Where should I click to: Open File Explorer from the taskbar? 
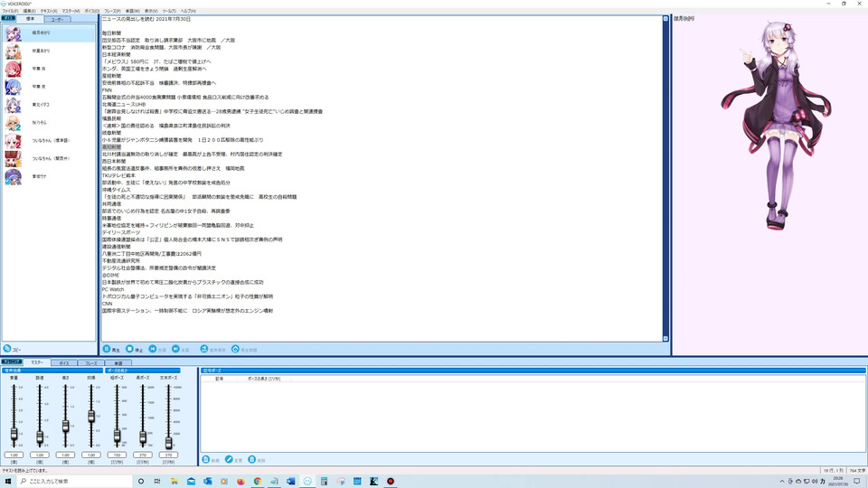pos(174,482)
